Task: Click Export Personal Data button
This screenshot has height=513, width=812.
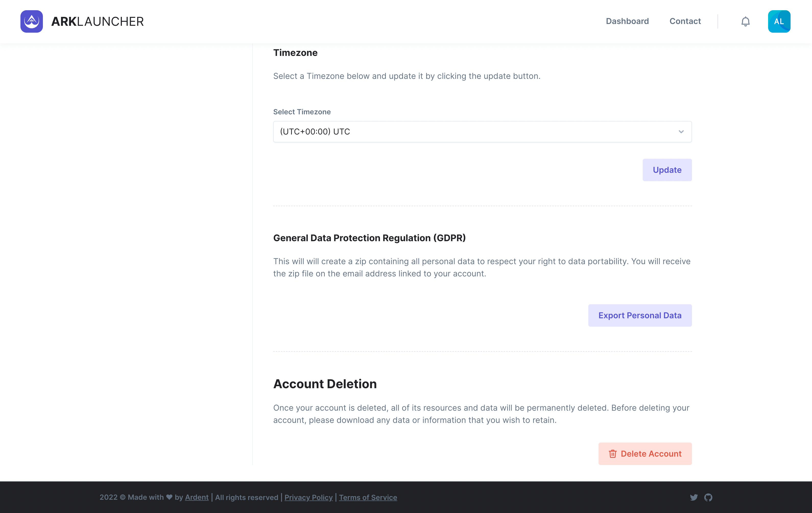Action: click(x=640, y=315)
